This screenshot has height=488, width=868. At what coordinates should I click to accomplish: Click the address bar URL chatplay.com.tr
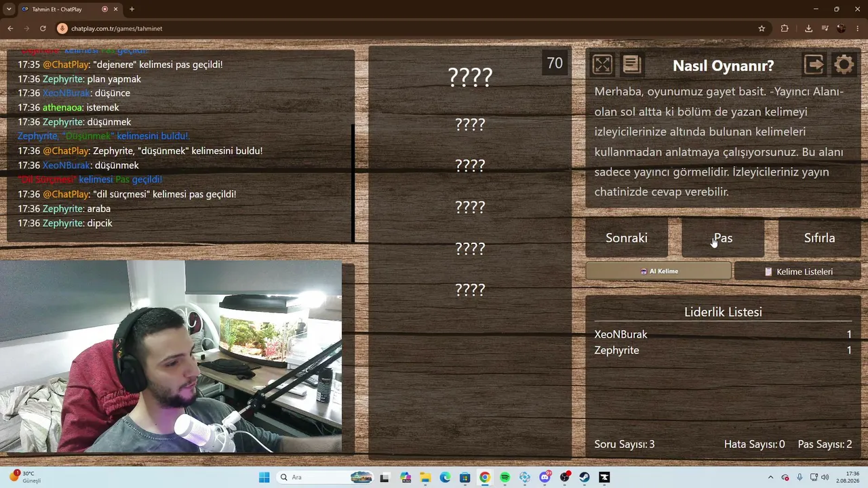117,28
